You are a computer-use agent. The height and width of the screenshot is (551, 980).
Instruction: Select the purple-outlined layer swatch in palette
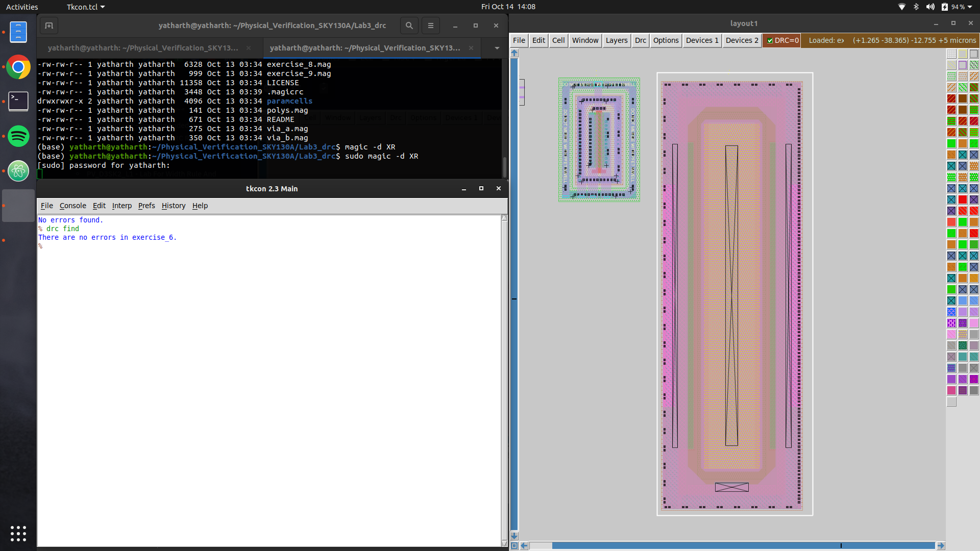tap(963, 65)
